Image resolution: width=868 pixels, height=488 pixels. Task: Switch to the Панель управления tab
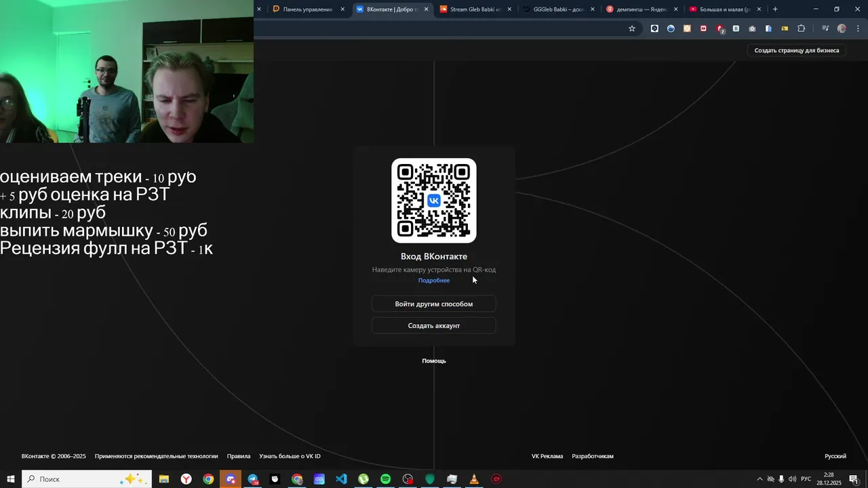[x=309, y=9]
